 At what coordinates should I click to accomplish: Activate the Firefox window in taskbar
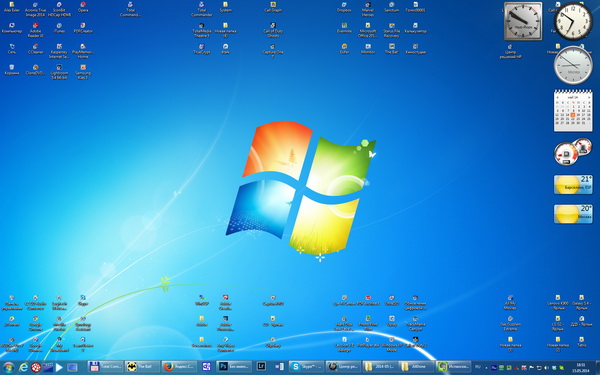pos(179,367)
